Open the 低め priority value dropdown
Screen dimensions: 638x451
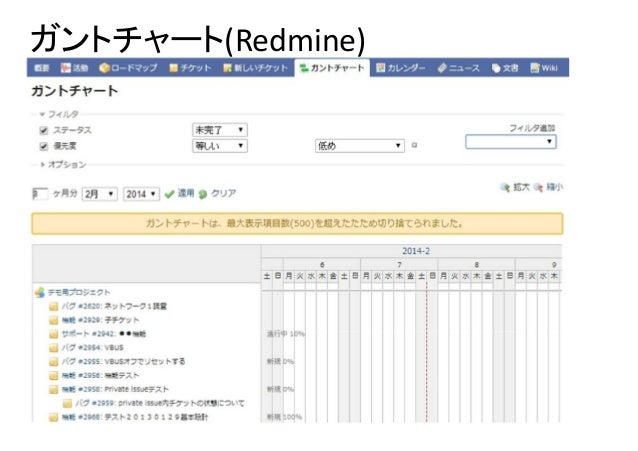pyautogui.click(x=360, y=146)
